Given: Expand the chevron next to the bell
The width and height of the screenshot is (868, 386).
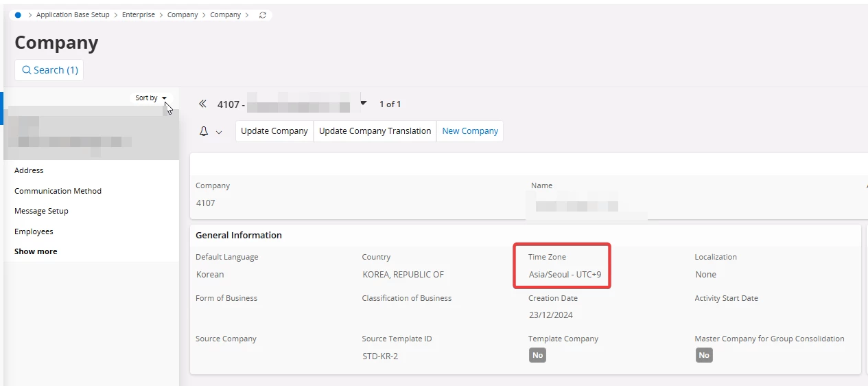Looking at the screenshot, I should [219, 132].
